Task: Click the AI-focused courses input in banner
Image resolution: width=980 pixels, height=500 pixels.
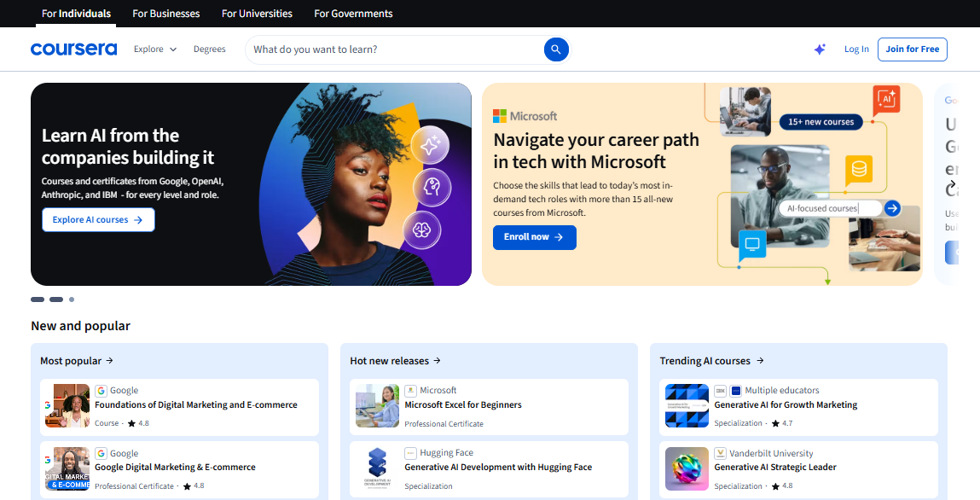Action: click(x=829, y=208)
